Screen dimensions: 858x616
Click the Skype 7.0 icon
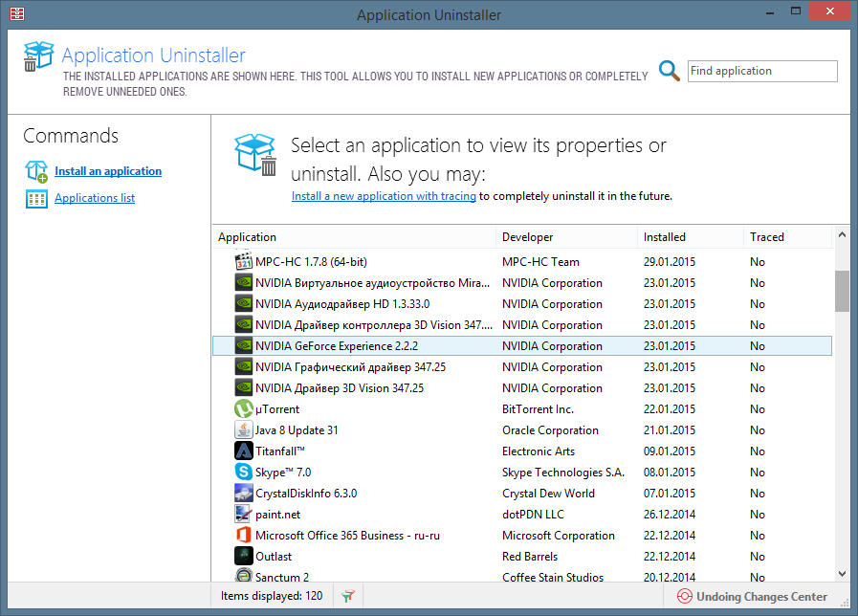point(244,472)
